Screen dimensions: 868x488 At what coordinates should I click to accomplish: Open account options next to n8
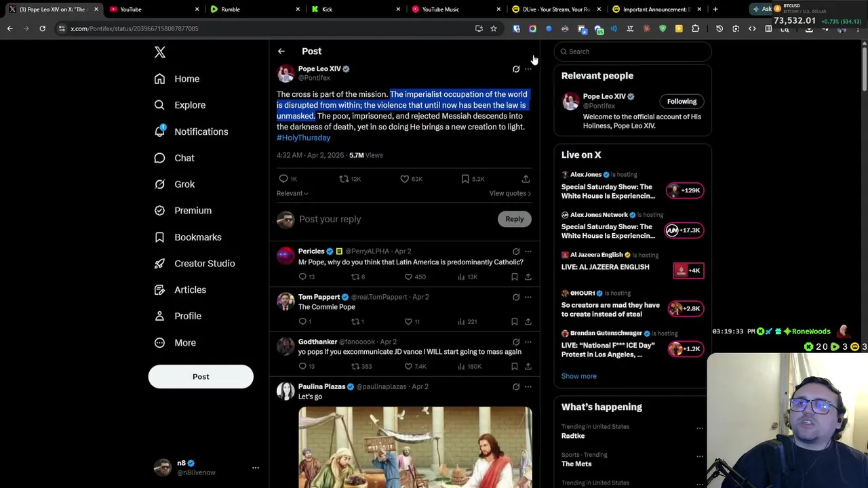pyautogui.click(x=256, y=468)
